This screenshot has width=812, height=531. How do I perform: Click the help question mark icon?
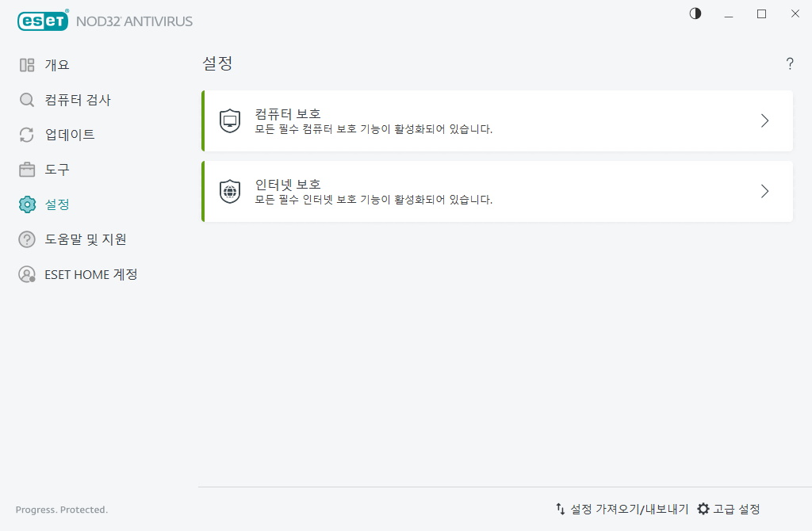[x=790, y=63]
